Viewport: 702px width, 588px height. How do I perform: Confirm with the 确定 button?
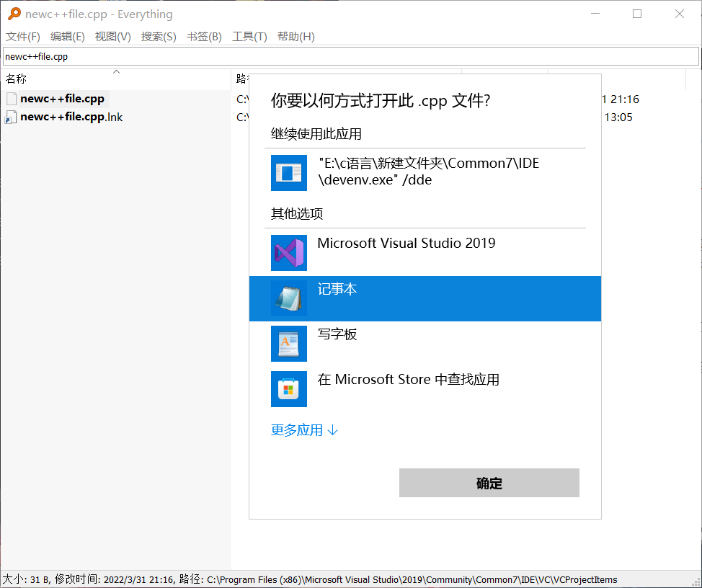[489, 483]
